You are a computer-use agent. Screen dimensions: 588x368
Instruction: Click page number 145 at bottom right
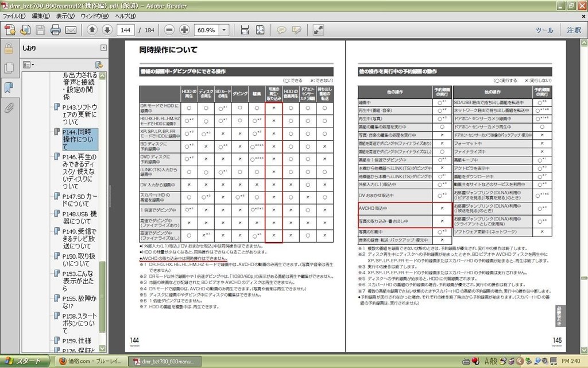(x=557, y=340)
